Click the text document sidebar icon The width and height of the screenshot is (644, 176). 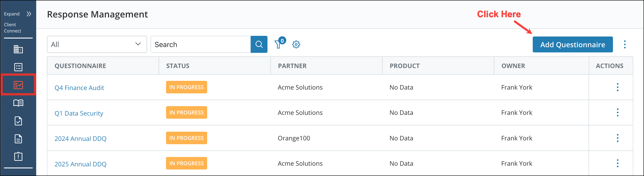[x=18, y=139]
